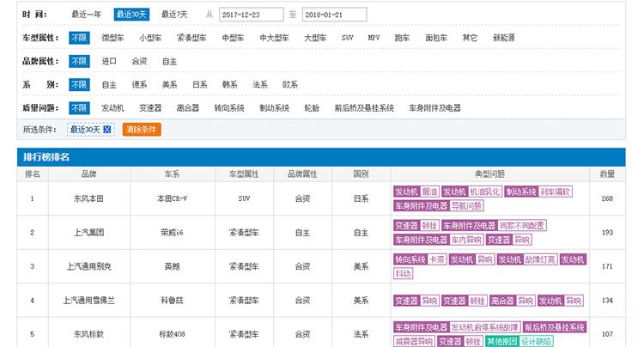This screenshot has height=347, width=644.
Task: Click the orange 清除条件 button
Action: tap(141, 130)
